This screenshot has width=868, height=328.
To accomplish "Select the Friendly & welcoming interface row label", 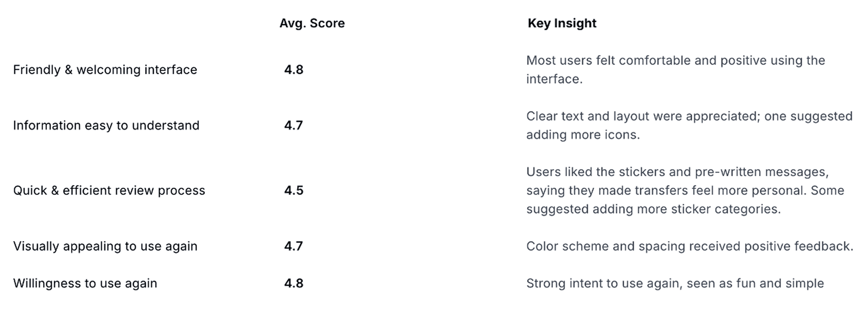I will tap(105, 70).
